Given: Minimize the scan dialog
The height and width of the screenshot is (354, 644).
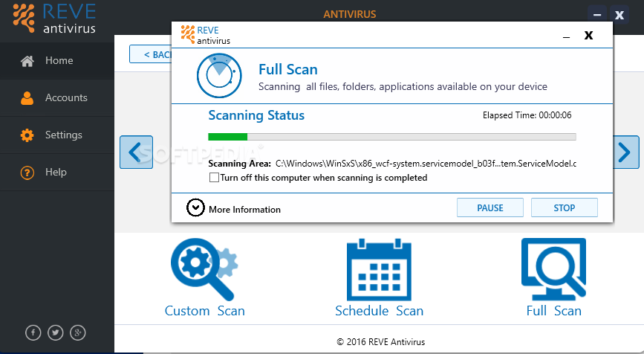Looking at the screenshot, I should click(x=566, y=36).
